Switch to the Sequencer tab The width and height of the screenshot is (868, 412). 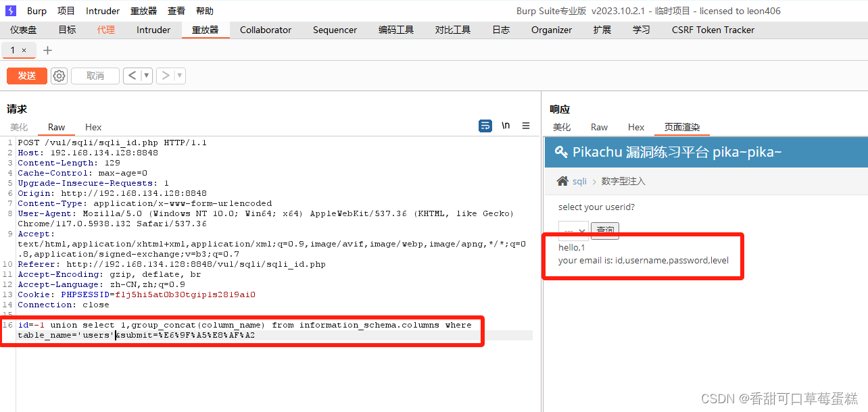pos(335,30)
